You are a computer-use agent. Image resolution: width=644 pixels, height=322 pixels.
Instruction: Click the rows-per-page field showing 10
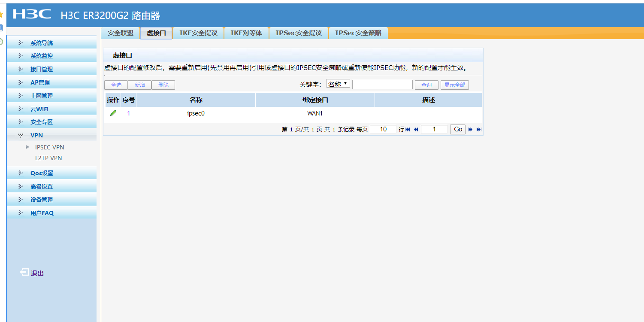coord(383,129)
